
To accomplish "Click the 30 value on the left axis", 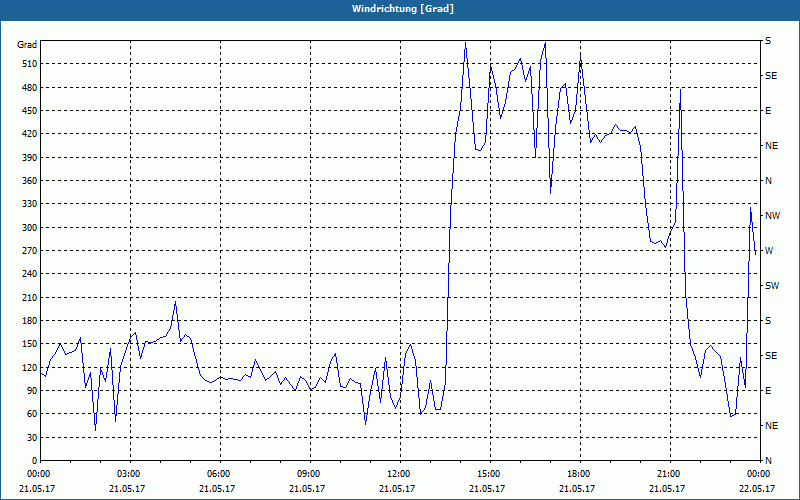I will 31,438.
